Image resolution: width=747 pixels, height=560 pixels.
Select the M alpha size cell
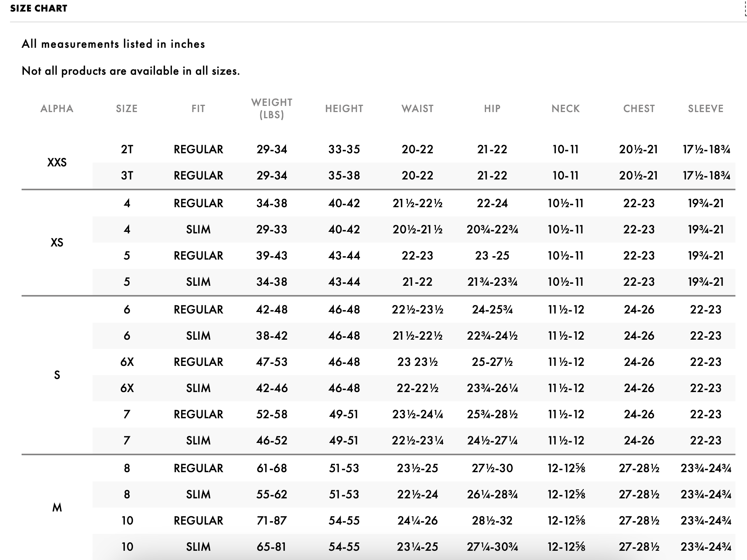(57, 508)
